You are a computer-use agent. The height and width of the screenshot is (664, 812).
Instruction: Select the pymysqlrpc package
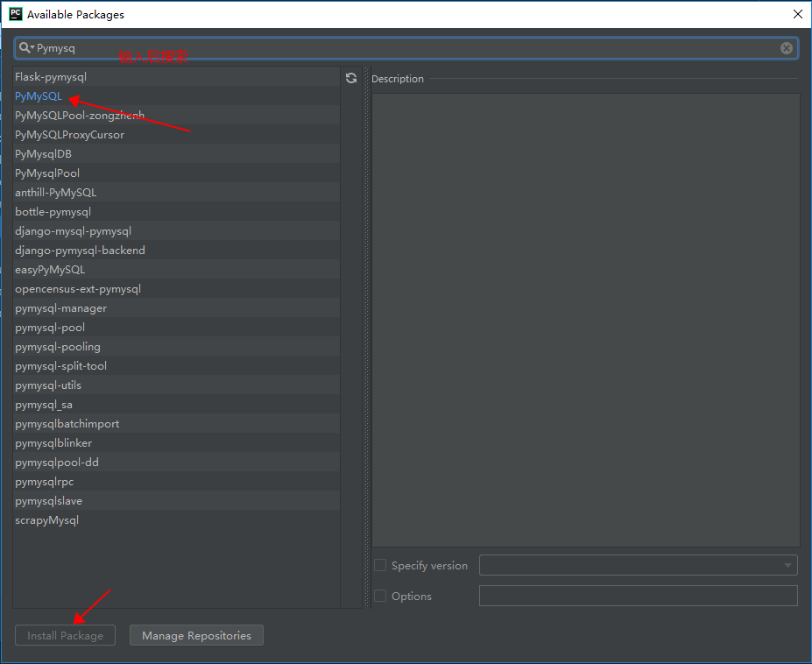[x=177, y=482]
